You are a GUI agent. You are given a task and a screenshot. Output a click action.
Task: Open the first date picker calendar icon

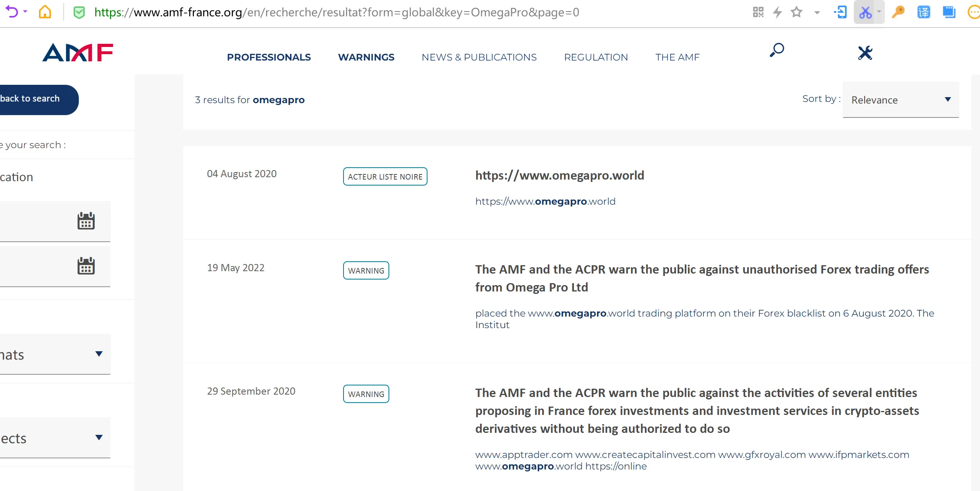tap(86, 221)
